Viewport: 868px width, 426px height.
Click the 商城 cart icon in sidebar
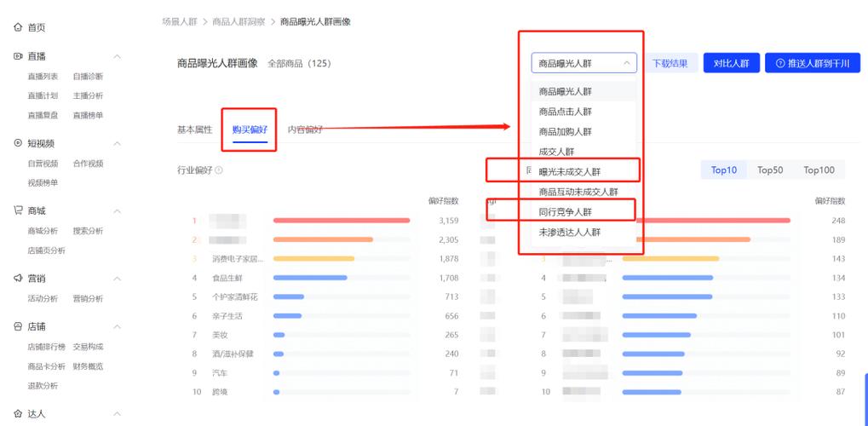point(18,210)
